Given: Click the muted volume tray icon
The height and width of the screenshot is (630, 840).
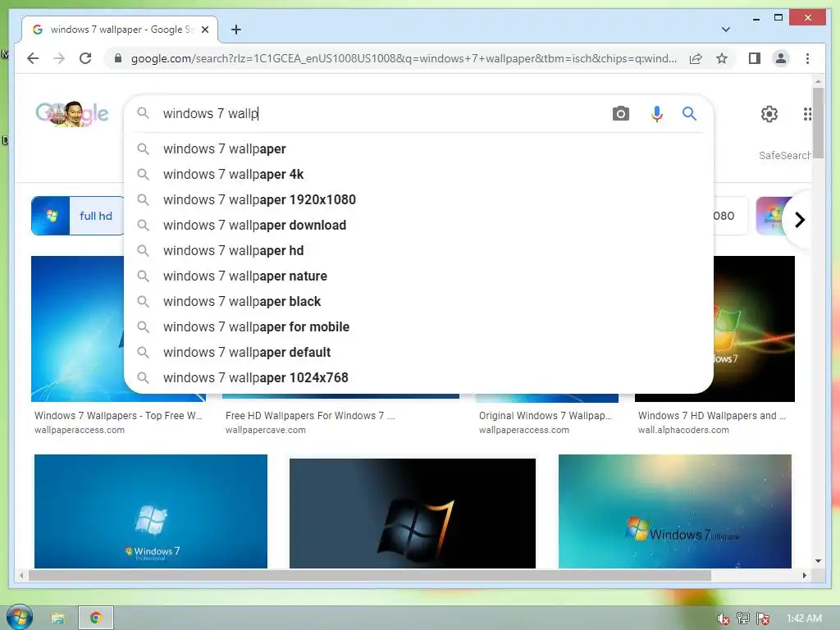Looking at the screenshot, I should pos(723,619).
